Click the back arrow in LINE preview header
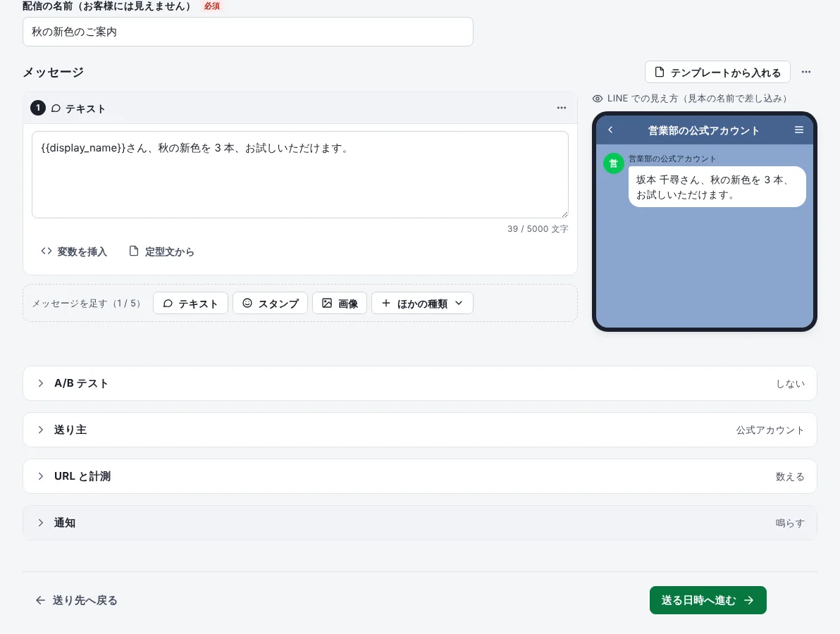 (610, 130)
